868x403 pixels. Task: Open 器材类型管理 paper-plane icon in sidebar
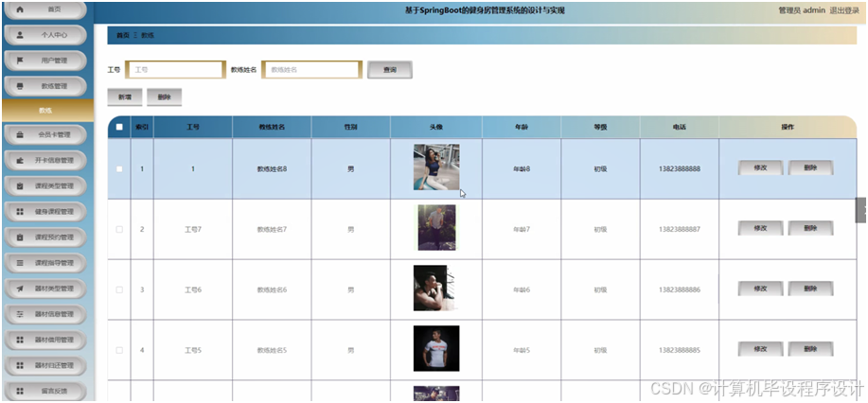click(20, 289)
